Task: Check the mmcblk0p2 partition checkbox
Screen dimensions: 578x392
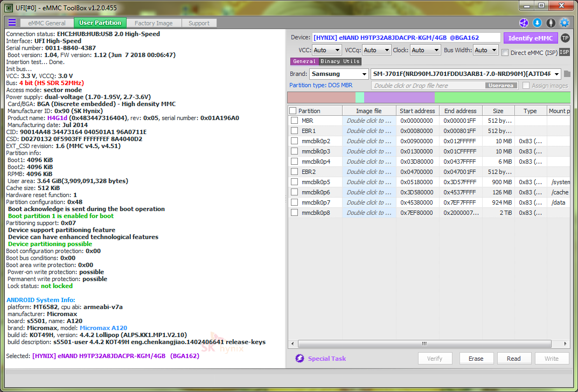Action: pyautogui.click(x=294, y=141)
